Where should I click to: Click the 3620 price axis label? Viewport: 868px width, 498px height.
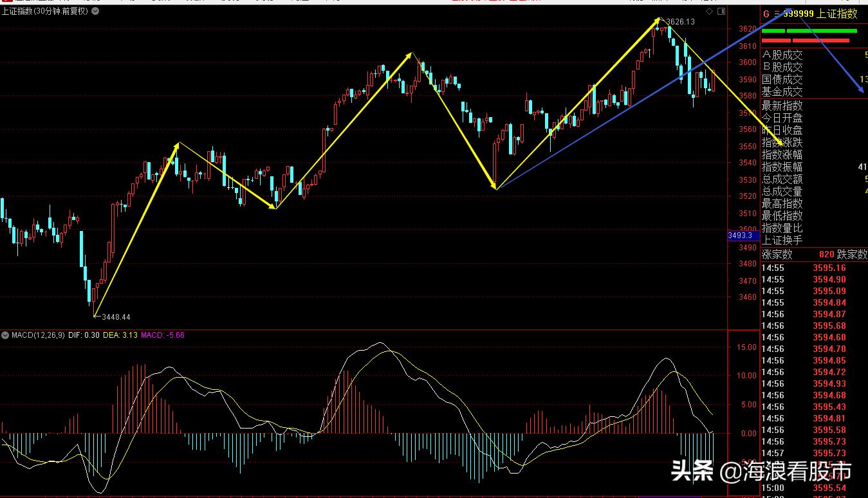[x=748, y=29]
